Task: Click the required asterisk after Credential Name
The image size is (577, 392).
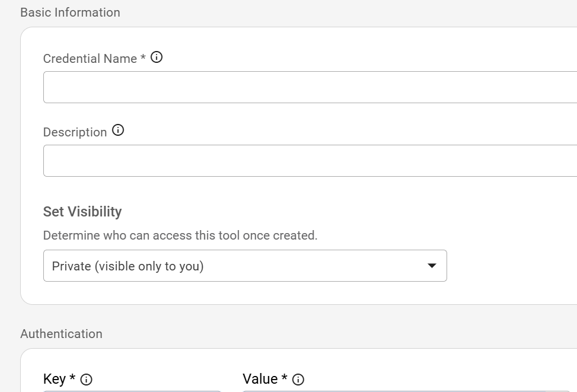Action: pyautogui.click(x=143, y=58)
